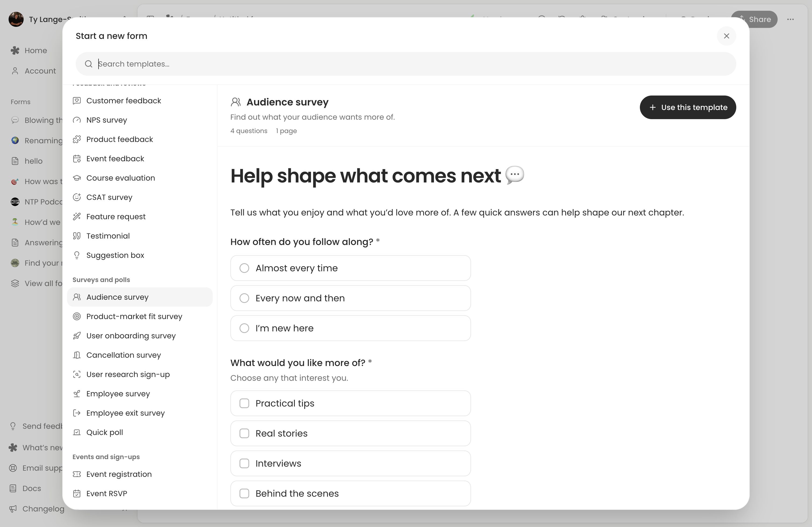The image size is (812, 527).
Task: Select the Event registration ticket icon
Action: point(77,474)
